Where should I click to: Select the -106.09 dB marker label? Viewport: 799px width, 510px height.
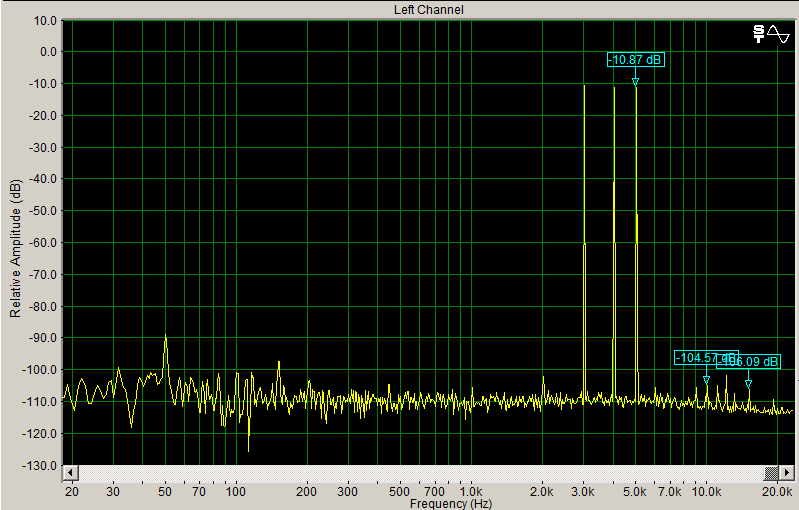click(x=749, y=362)
